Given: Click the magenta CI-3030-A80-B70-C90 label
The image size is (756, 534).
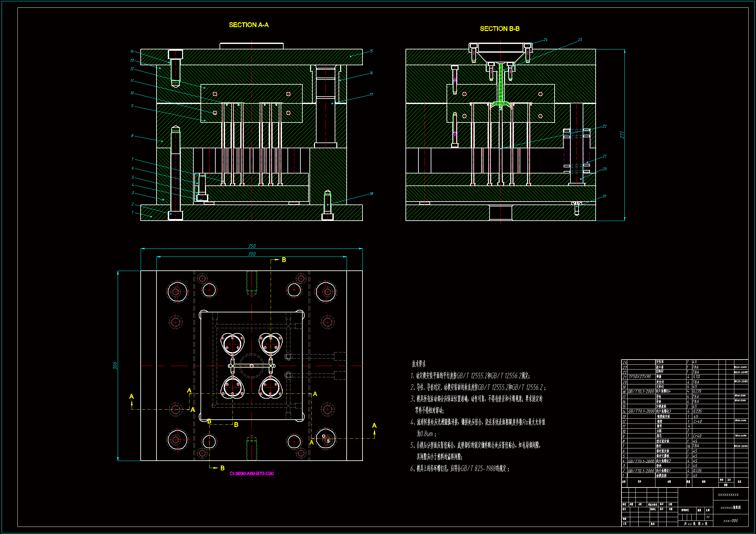Looking at the screenshot, I should tap(252, 474).
